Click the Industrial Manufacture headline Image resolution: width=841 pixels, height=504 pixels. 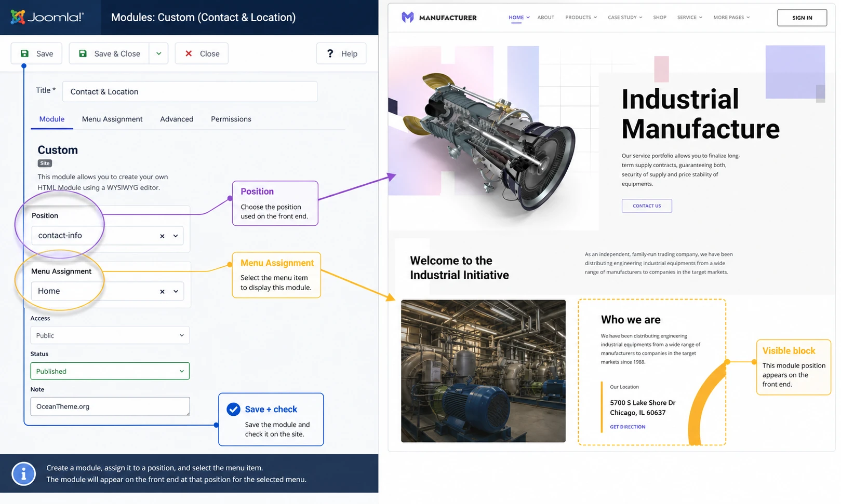point(700,114)
